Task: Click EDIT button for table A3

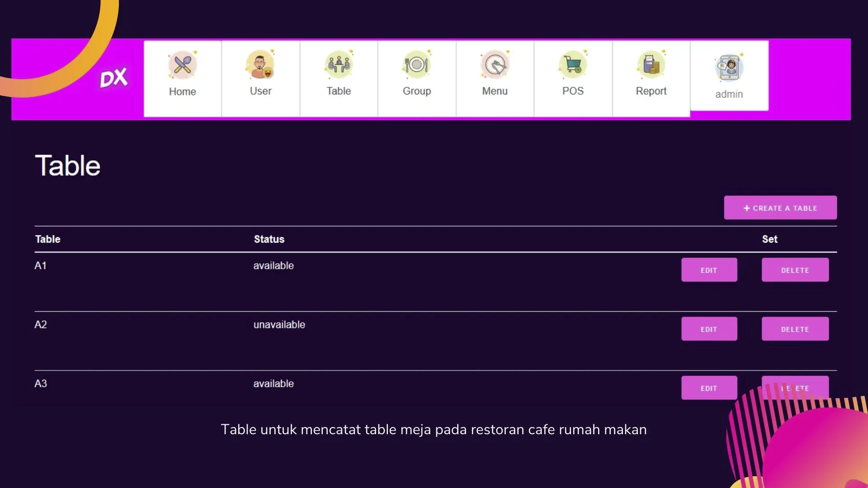Action: click(709, 388)
